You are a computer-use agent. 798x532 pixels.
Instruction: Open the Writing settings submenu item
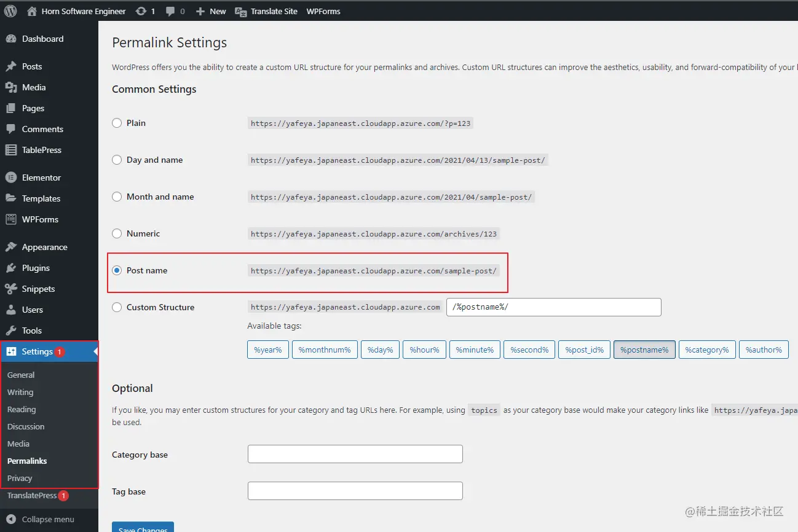(x=20, y=392)
